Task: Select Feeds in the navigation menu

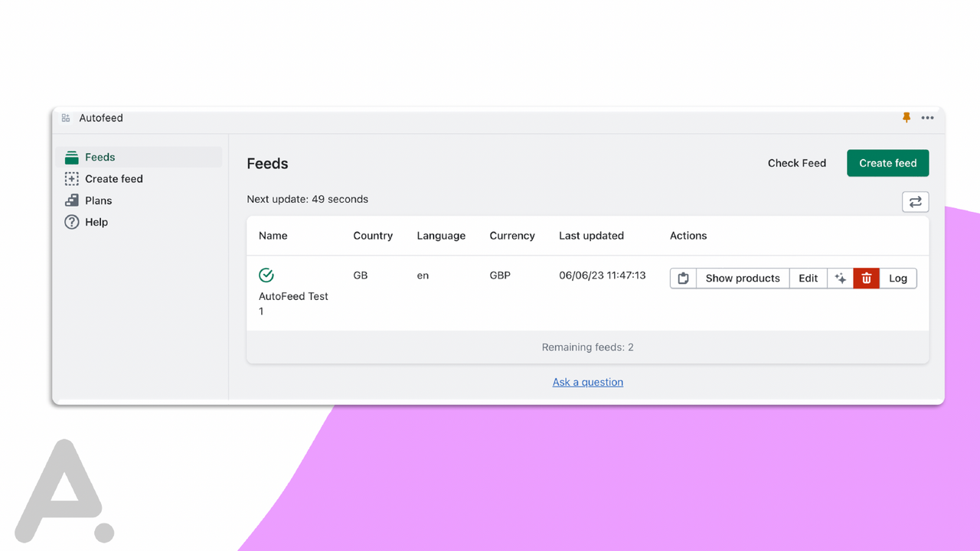Action: pos(100,156)
